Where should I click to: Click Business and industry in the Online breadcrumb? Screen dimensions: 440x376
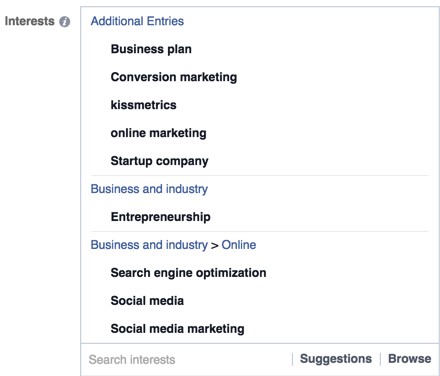(149, 245)
